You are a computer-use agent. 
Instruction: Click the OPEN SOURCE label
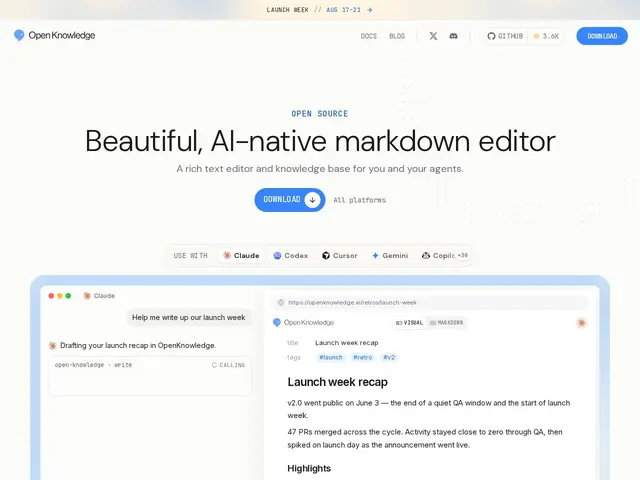point(320,114)
